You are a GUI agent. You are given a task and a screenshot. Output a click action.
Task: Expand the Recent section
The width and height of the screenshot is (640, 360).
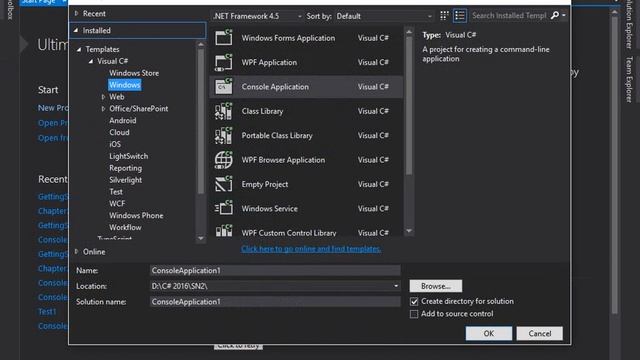76,13
